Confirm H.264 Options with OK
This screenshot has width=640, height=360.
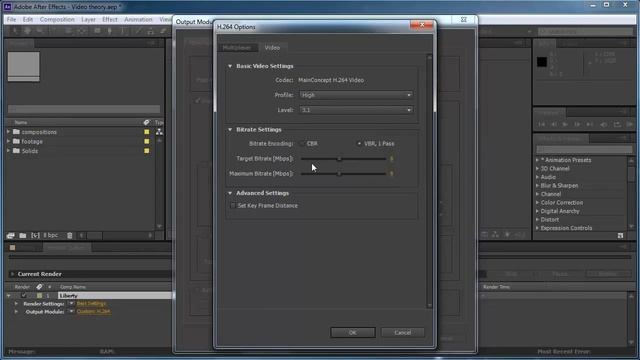(x=353, y=333)
